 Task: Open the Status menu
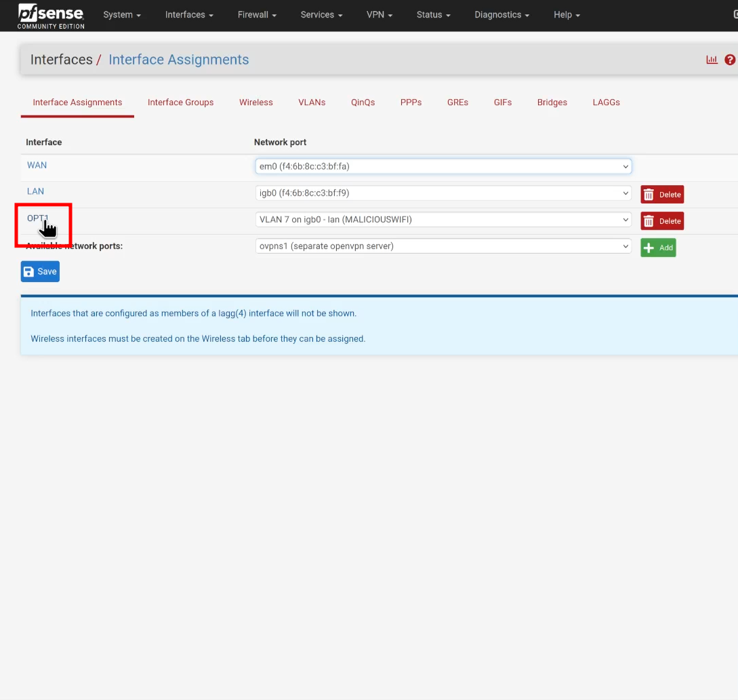coord(434,15)
